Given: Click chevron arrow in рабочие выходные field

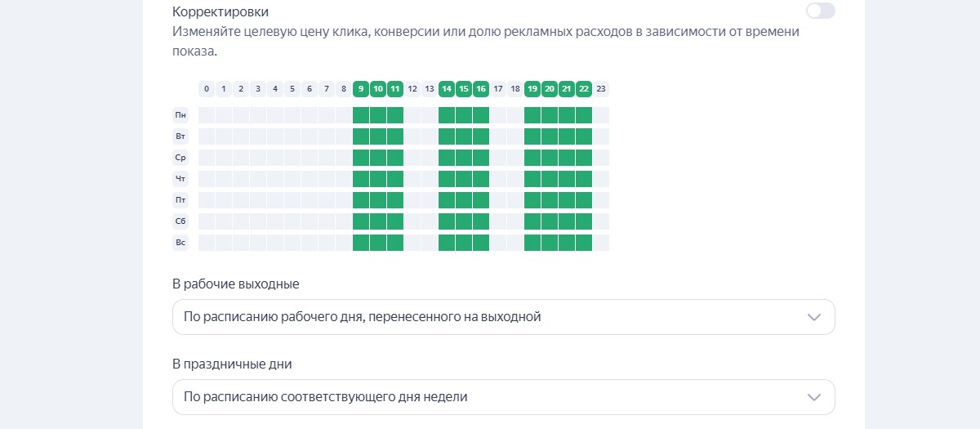Looking at the screenshot, I should point(813,317).
